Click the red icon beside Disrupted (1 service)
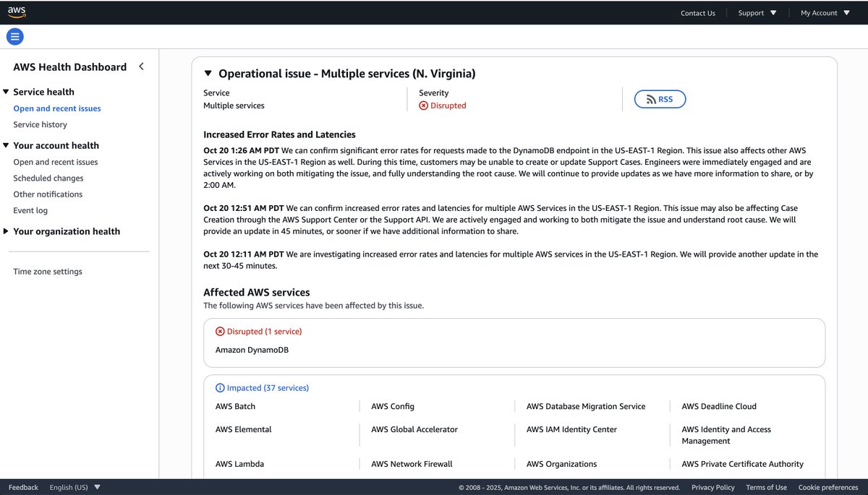Image resolution: width=868 pixels, height=495 pixels. 220,332
